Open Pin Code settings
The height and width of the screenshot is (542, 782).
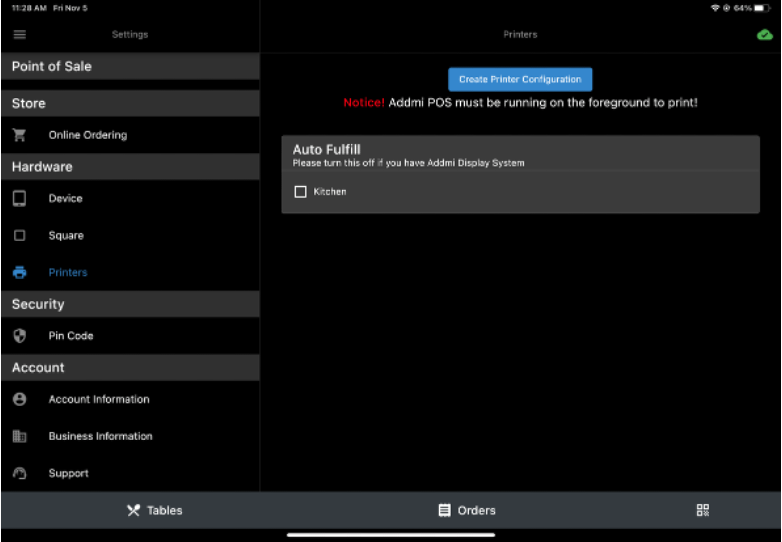(x=131, y=336)
